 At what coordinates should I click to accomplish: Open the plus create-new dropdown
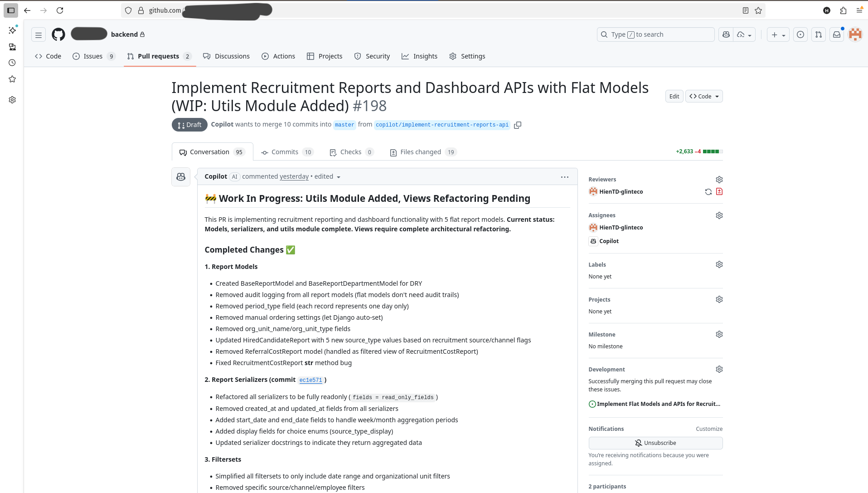click(778, 34)
